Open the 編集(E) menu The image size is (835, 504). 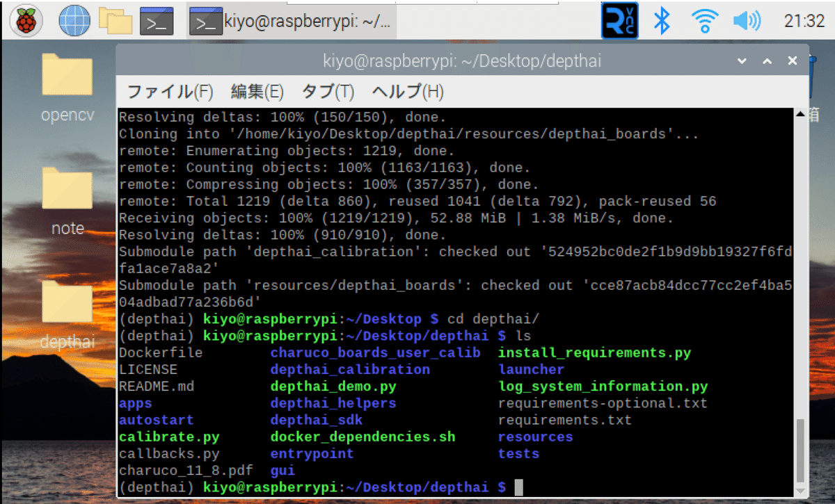(257, 91)
